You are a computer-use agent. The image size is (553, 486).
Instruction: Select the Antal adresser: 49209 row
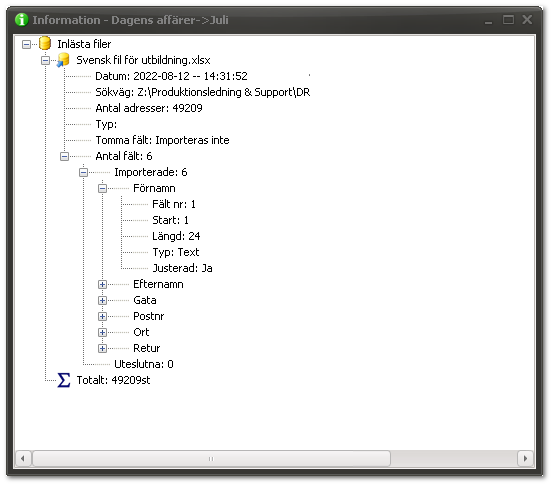coord(149,108)
